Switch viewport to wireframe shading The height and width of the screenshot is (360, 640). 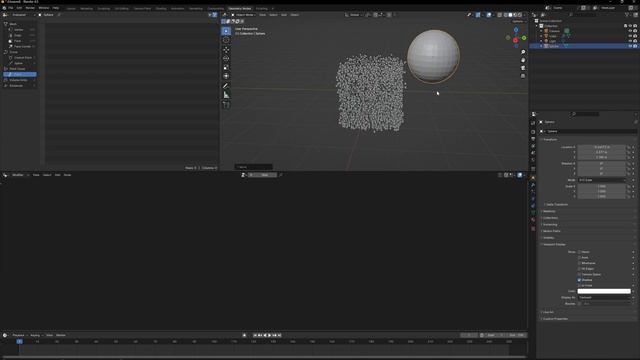pos(505,15)
